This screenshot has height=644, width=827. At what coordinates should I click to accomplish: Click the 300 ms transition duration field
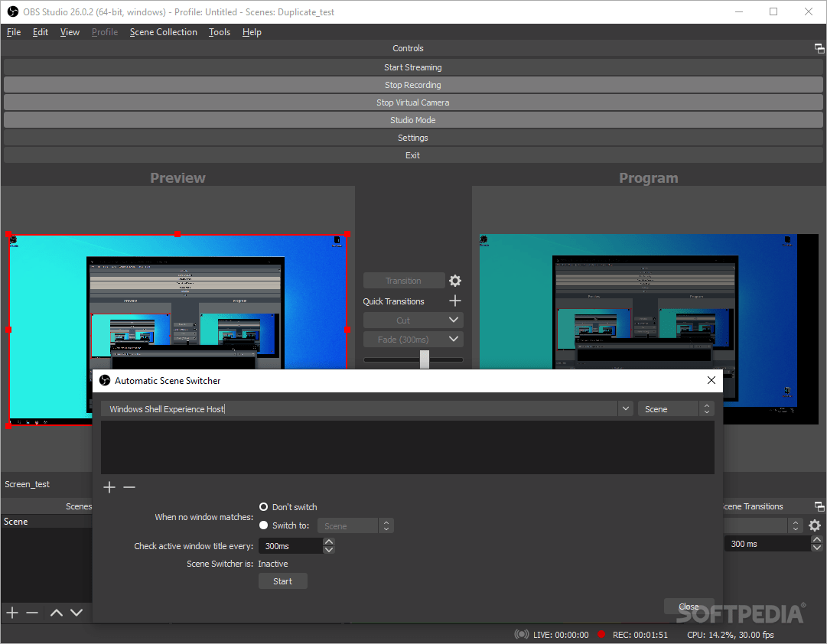(767, 544)
